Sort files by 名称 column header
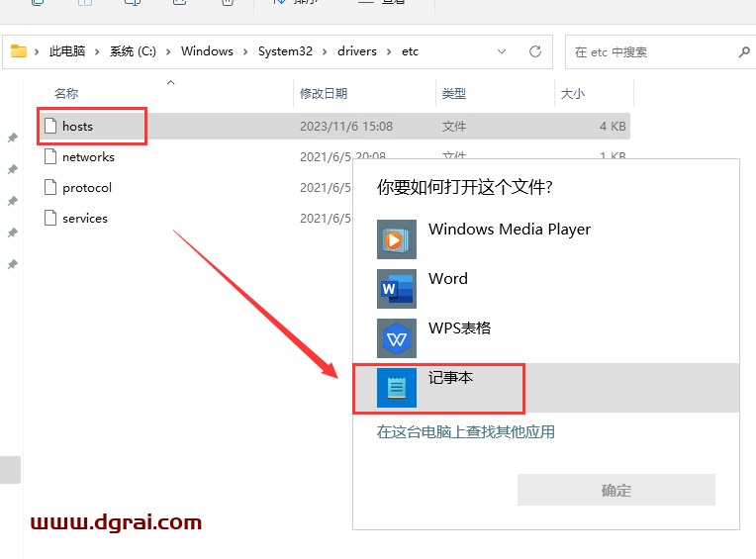The image size is (756, 559). 66,94
